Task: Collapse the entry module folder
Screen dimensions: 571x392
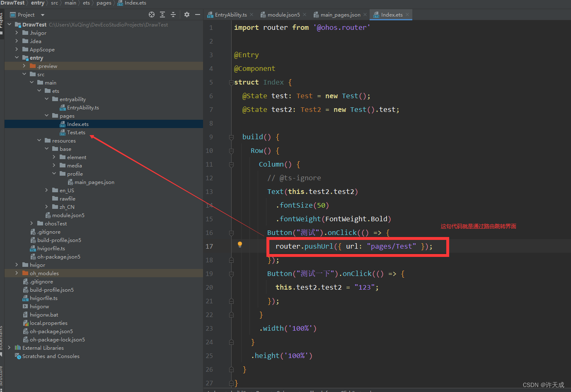Action: [x=17, y=58]
